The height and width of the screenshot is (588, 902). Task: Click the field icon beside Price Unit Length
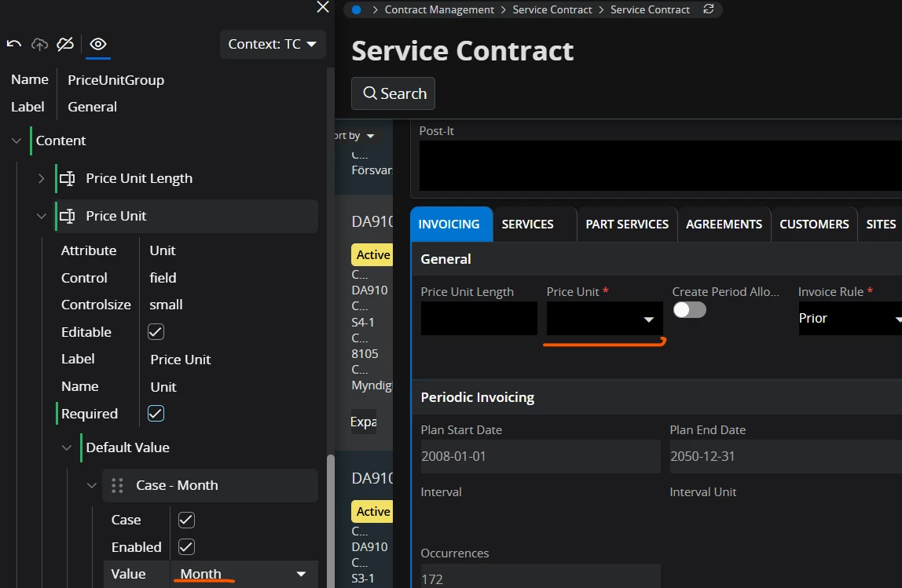(x=68, y=178)
